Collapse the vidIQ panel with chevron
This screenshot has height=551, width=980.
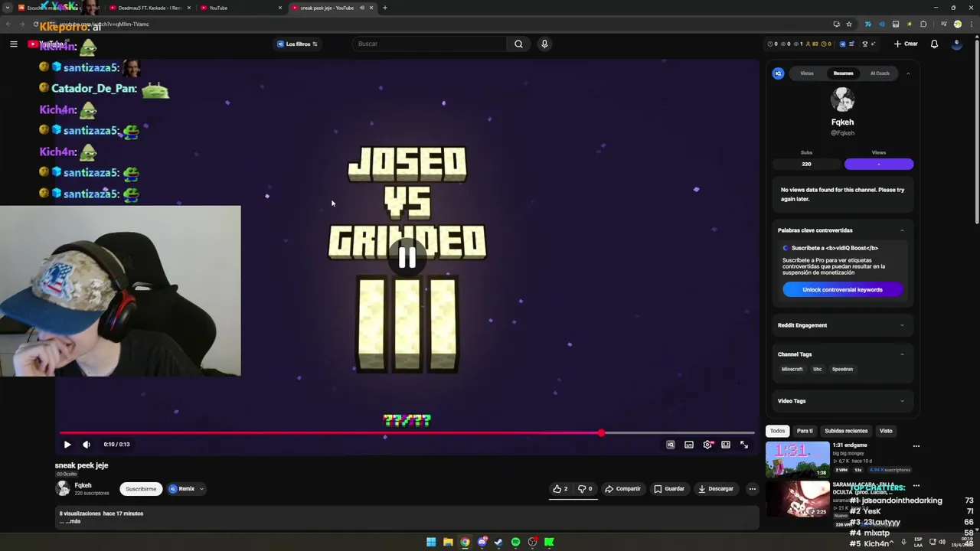click(x=908, y=73)
